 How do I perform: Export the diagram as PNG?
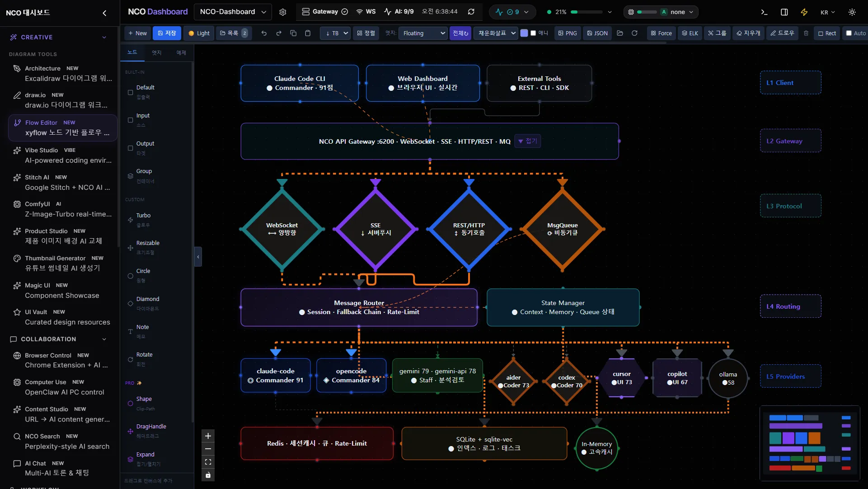[568, 33]
